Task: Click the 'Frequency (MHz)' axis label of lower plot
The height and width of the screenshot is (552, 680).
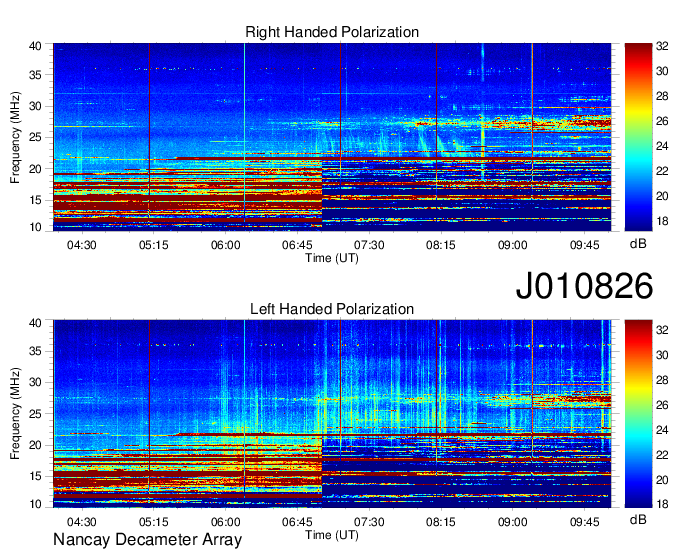Action: coord(15,414)
